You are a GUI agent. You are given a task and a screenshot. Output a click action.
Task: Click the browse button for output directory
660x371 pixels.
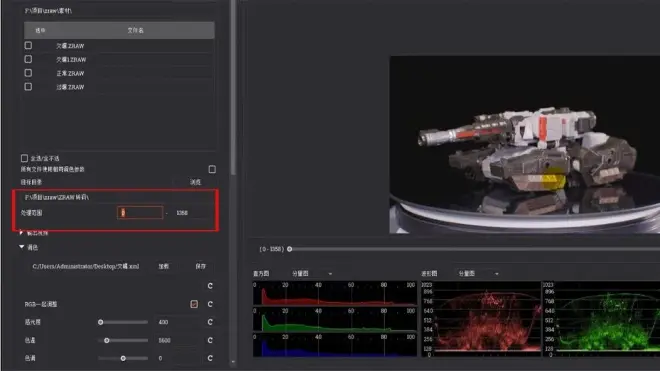pyautogui.click(x=195, y=182)
